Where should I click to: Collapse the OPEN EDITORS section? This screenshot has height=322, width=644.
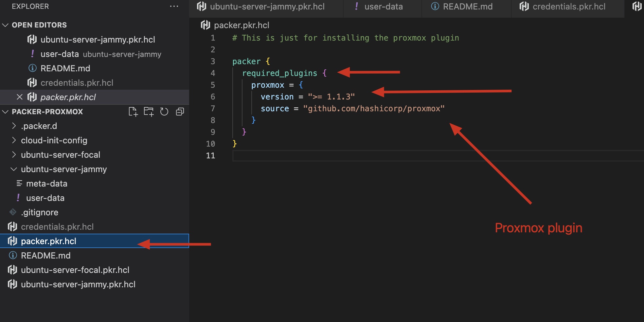coord(5,25)
